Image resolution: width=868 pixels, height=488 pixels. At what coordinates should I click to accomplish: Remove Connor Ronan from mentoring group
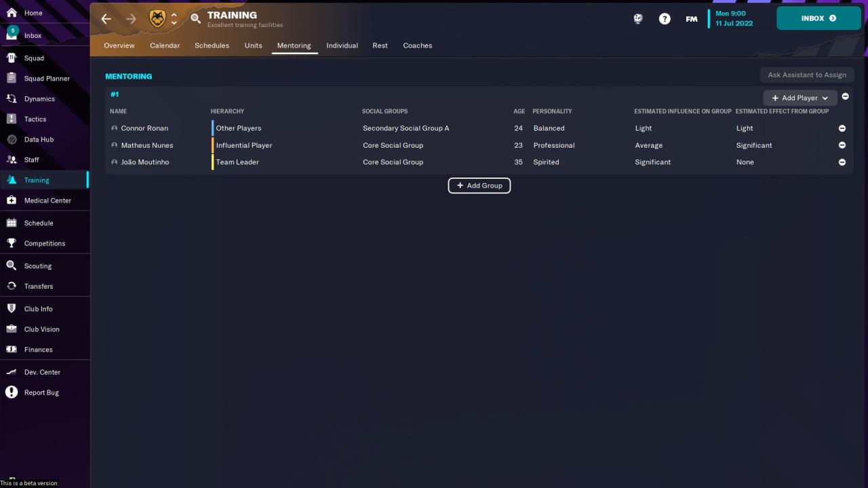842,128
